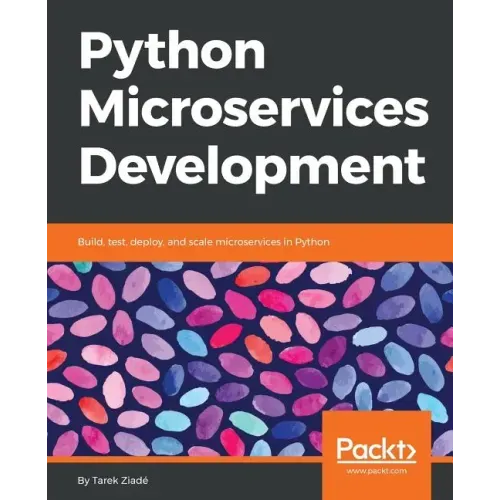Image resolution: width=500 pixels, height=500 pixels.
Task: Select the subtitle "Build, test, deploy, and scale microservices in Python"
Action: [204, 242]
